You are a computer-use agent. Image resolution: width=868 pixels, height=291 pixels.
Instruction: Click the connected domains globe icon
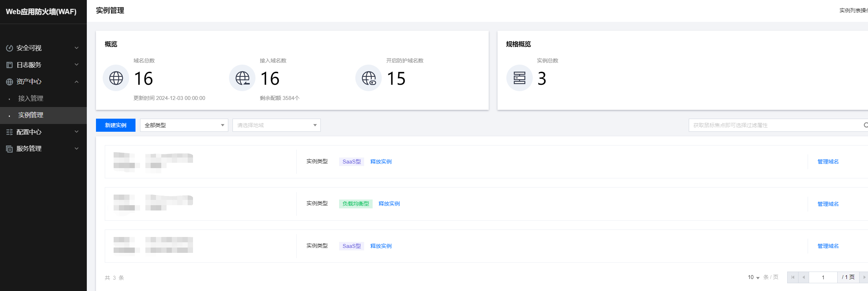coord(242,78)
